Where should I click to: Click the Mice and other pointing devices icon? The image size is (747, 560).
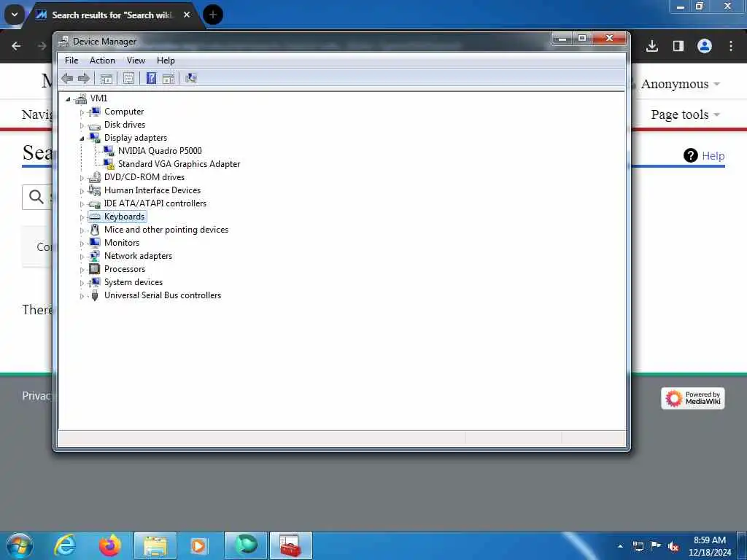tap(95, 230)
